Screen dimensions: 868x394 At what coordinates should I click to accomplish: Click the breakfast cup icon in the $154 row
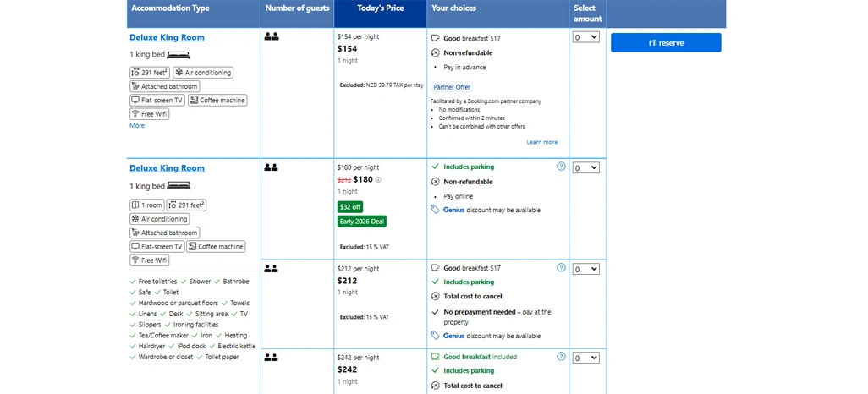click(436, 38)
